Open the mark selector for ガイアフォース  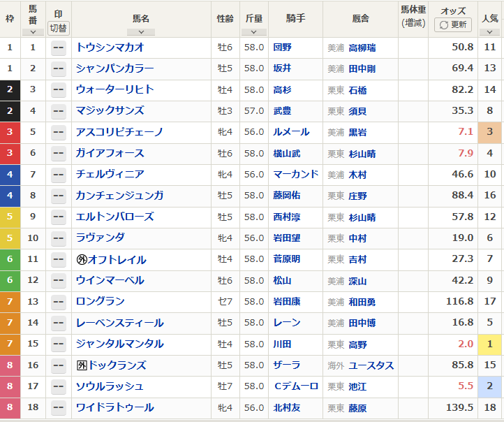click(x=59, y=154)
